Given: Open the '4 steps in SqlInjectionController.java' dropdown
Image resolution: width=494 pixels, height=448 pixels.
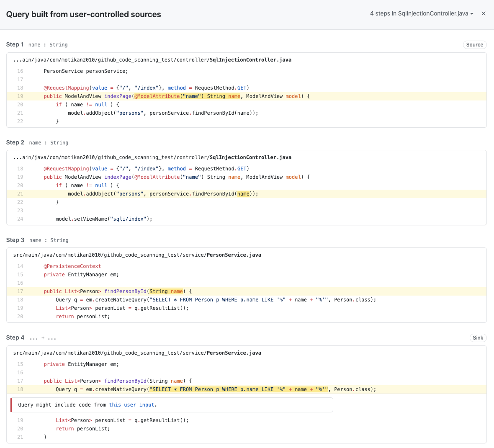Looking at the screenshot, I should point(422,13).
